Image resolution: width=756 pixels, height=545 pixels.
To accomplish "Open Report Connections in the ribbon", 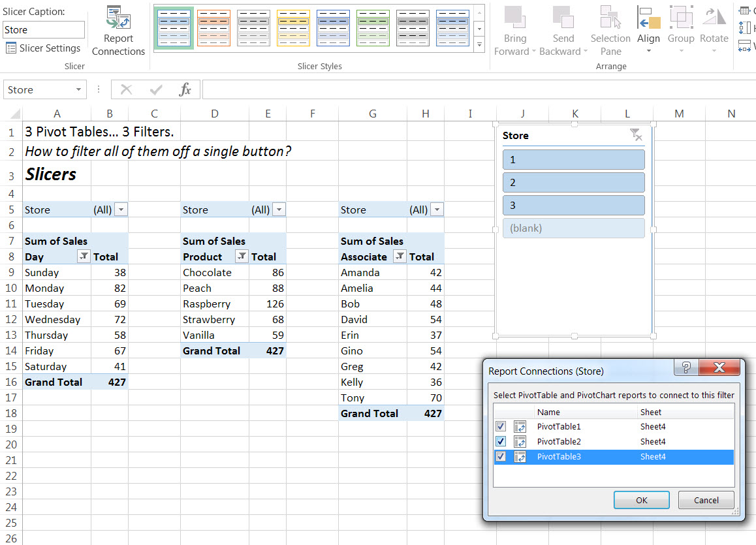I will [118, 32].
